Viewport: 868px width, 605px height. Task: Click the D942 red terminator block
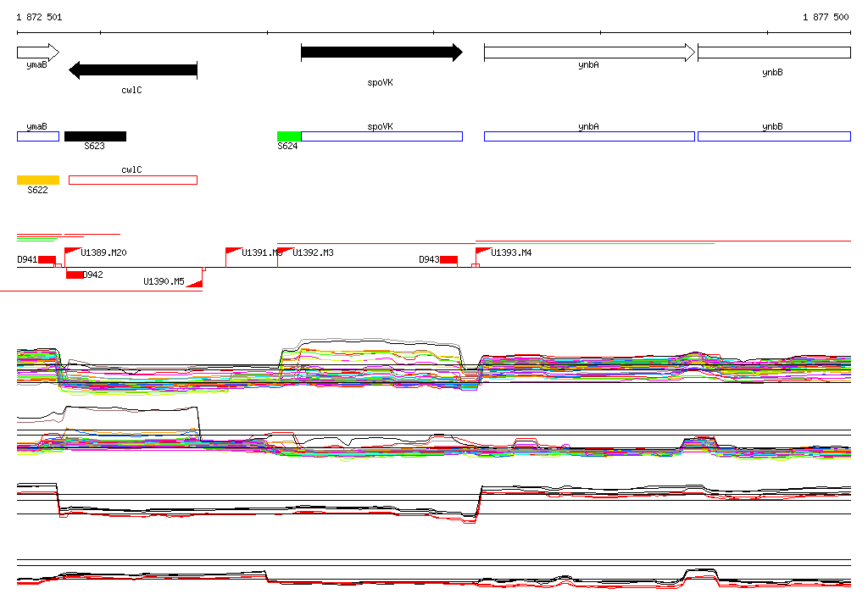pyautogui.click(x=75, y=275)
